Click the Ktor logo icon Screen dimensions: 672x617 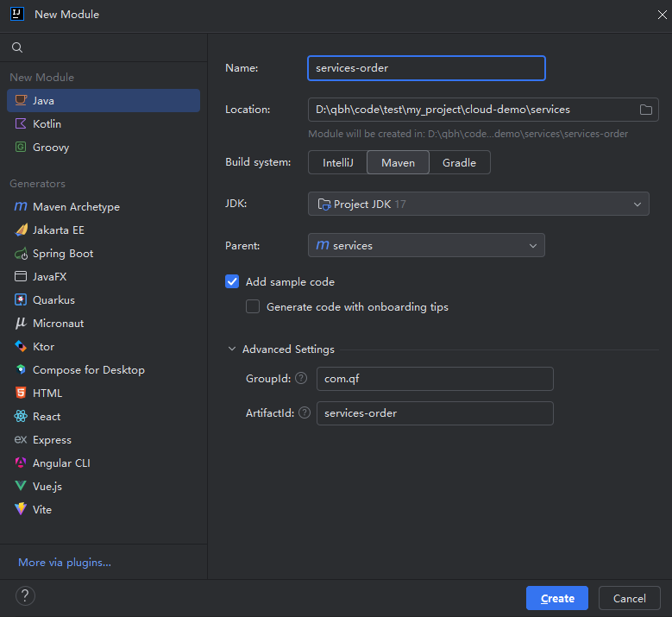(21, 346)
